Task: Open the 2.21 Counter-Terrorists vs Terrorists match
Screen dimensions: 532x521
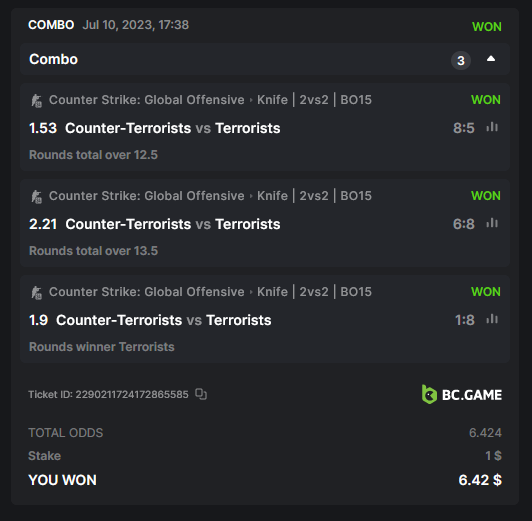Action: click(155, 224)
